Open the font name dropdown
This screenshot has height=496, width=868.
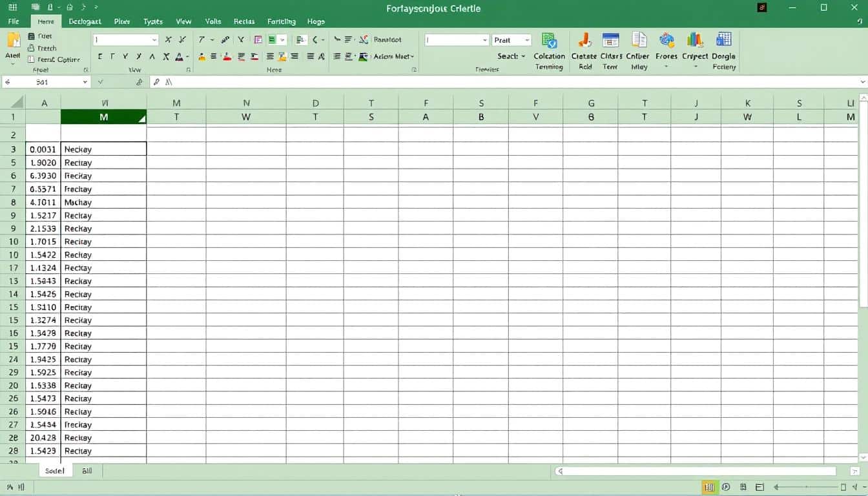point(154,40)
